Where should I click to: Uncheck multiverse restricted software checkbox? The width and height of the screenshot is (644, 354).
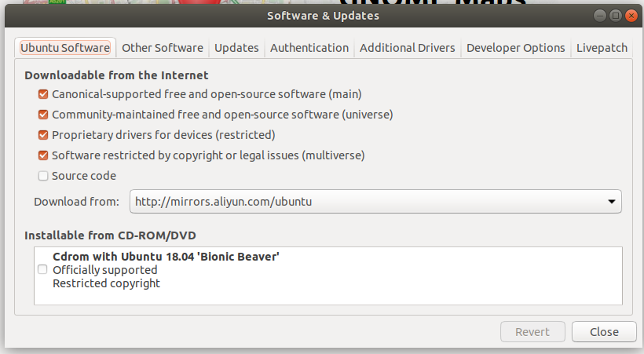pyautogui.click(x=43, y=155)
